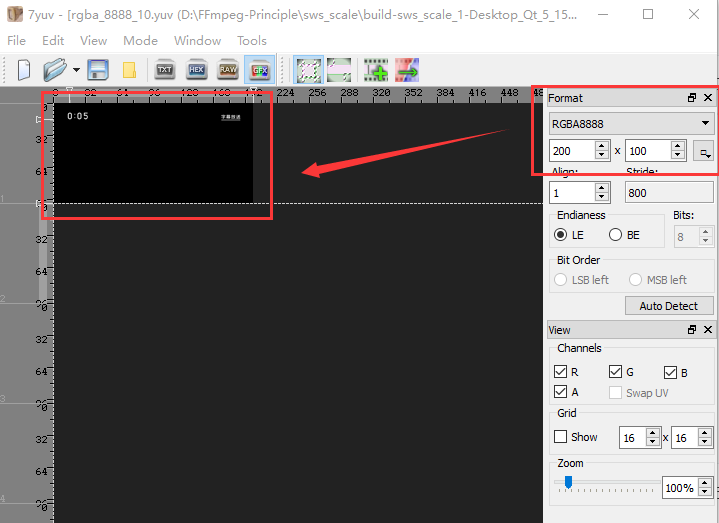Select the GFX view mode icon
The width and height of the screenshot is (719, 523).
pyautogui.click(x=260, y=70)
